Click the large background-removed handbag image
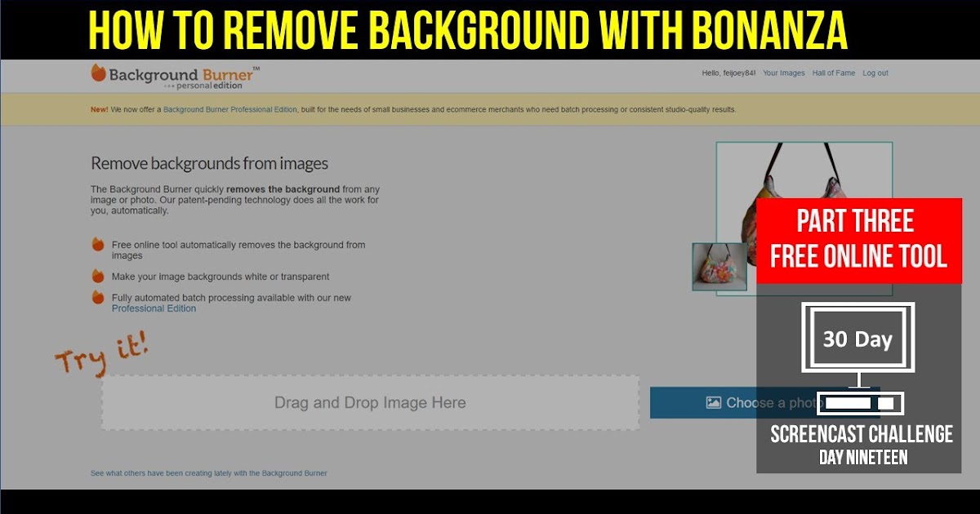Image resolution: width=980 pixels, height=514 pixels. tap(804, 218)
